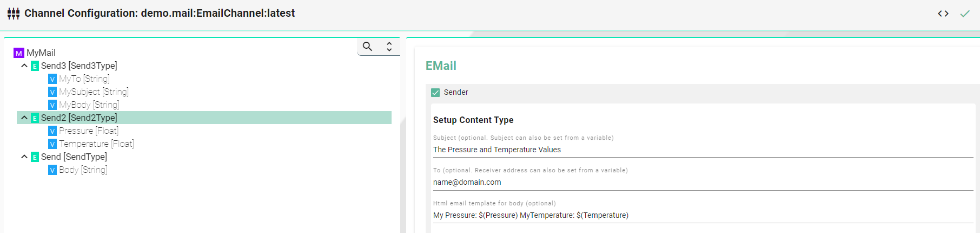Click the Html email template body field
This screenshot has height=233, width=980.
point(702,216)
